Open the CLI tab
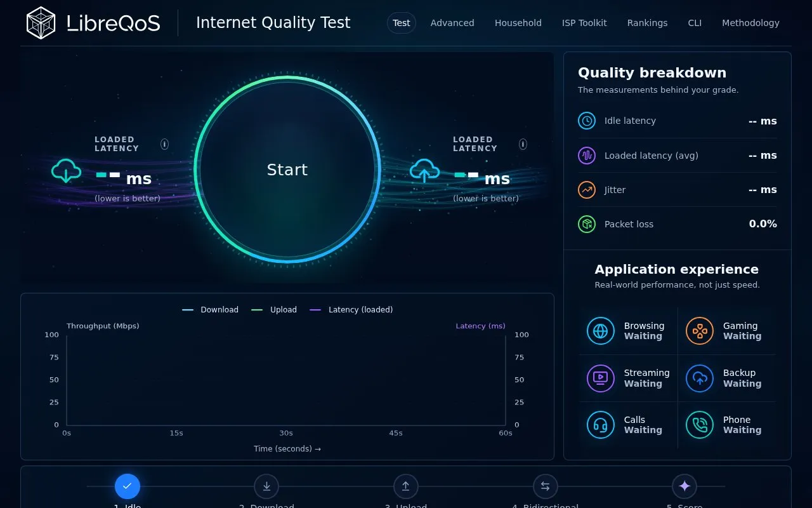 (695, 23)
